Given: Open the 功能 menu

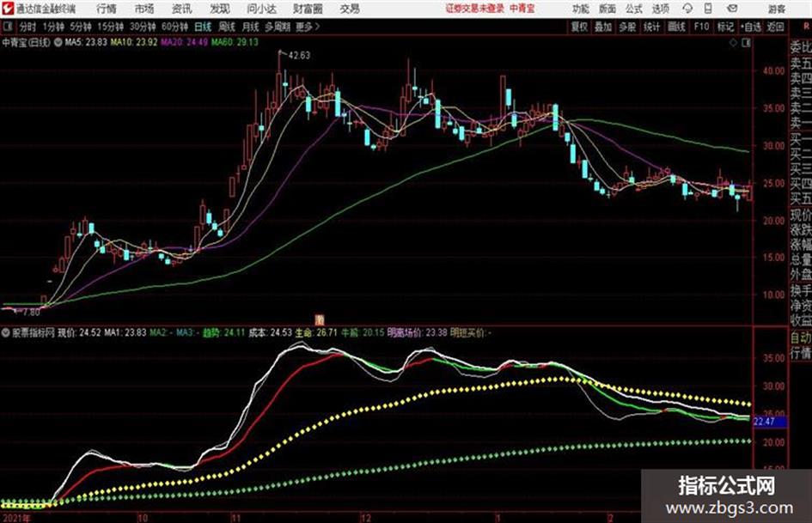Looking at the screenshot, I should (581, 9).
